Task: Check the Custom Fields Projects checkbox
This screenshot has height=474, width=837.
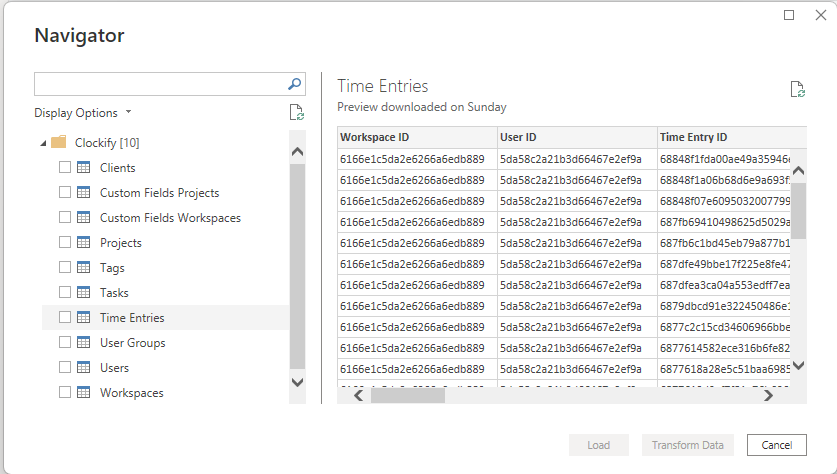Action: (65, 192)
